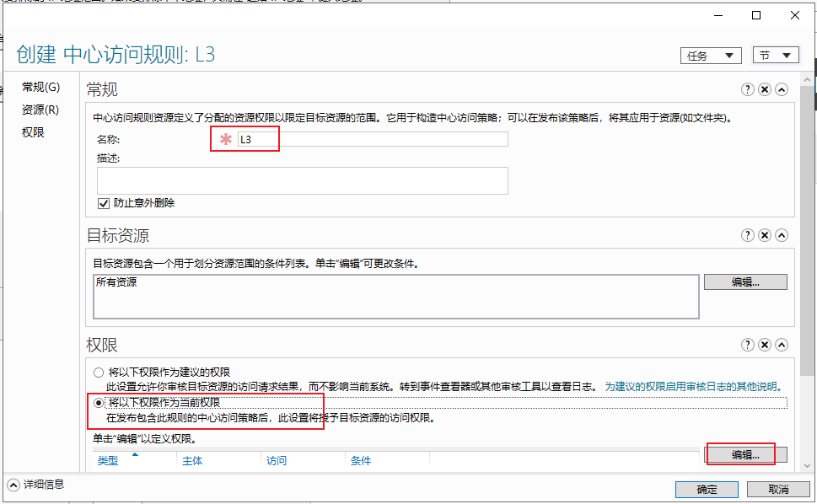This screenshot has width=817, height=504.
Task: Go to 资源(R) in left navigation
Action: pos(40,110)
